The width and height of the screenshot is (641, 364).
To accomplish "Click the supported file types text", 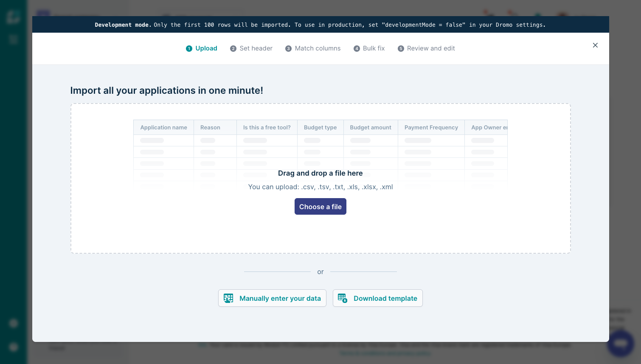I will click(x=320, y=187).
